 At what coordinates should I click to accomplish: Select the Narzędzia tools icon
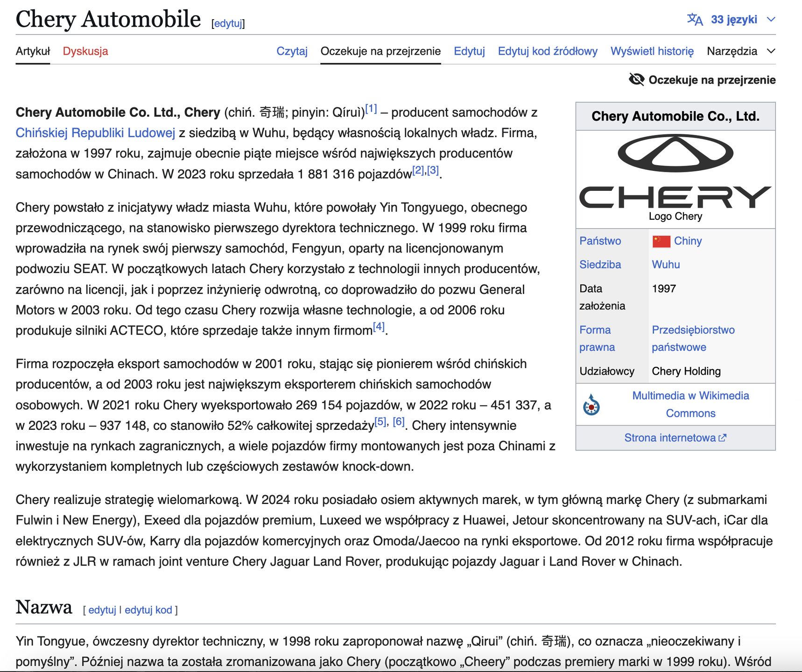[732, 51]
